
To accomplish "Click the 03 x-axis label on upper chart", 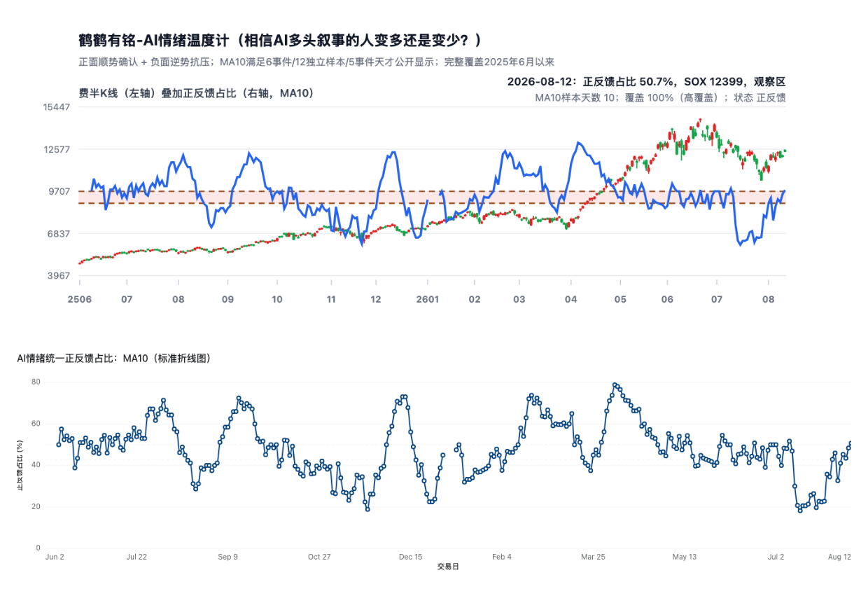I will click(519, 299).
